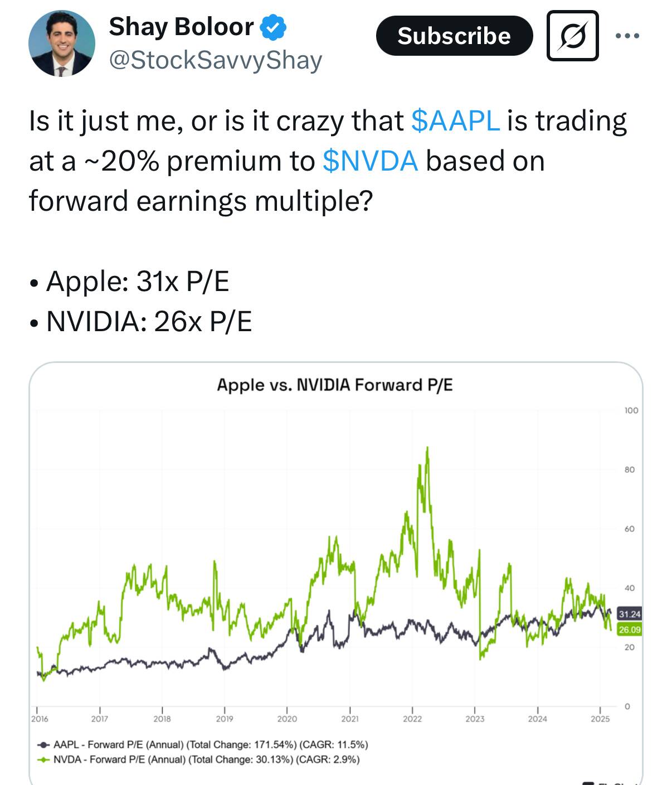Toggle NVDA Forward P/E legend entry

pyautogui.click(x=198, y=759)
